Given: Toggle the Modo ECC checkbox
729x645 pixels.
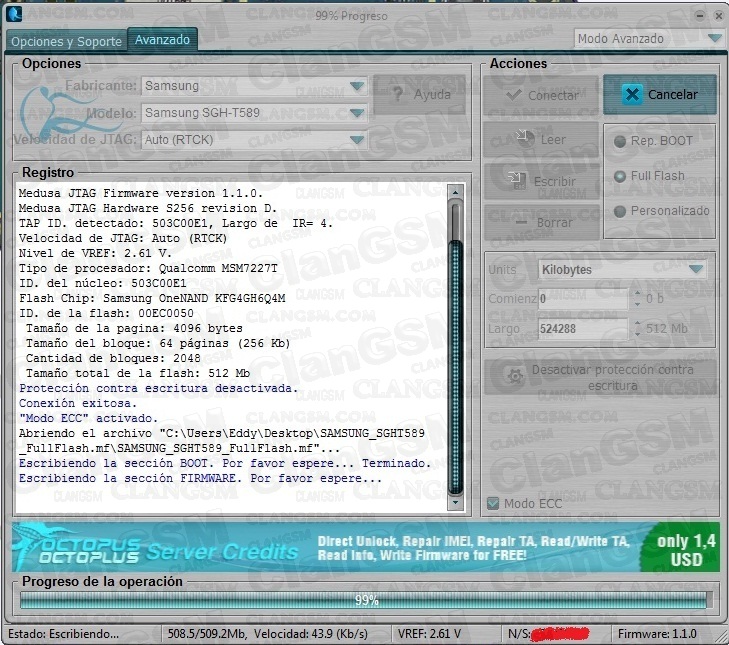Looking at the screenshot, I should [492, 503].
